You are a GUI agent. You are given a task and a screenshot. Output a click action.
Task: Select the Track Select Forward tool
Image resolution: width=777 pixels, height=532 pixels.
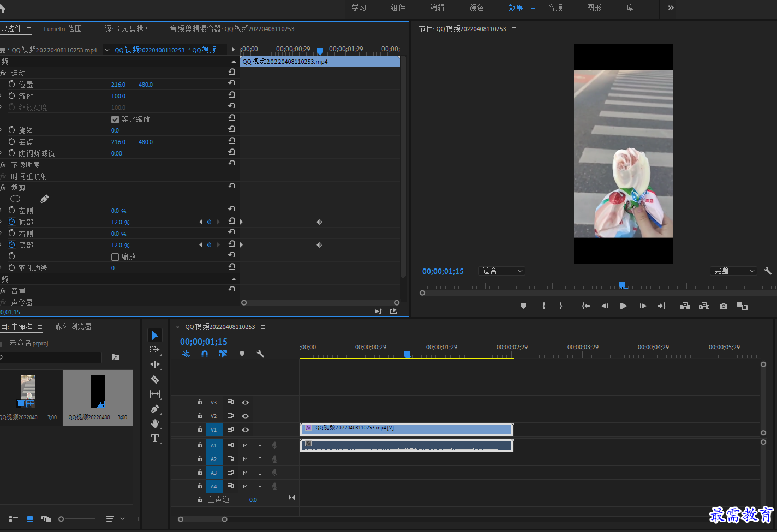(x=155, y=350)
